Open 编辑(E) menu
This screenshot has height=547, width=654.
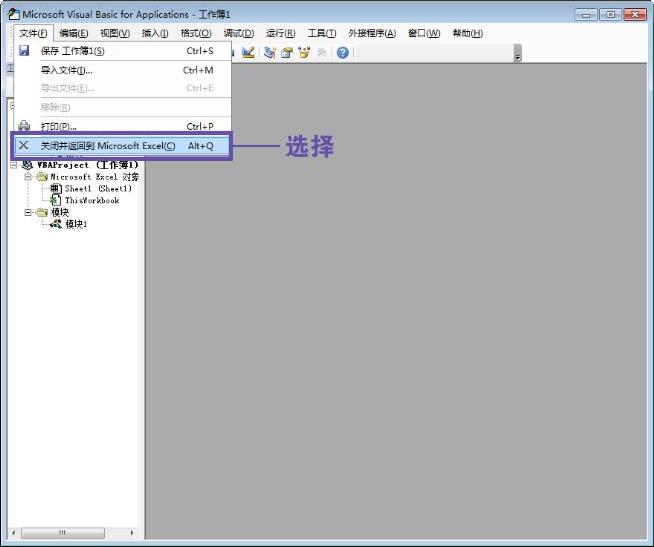pyautogui.click(x=73, y=33)
